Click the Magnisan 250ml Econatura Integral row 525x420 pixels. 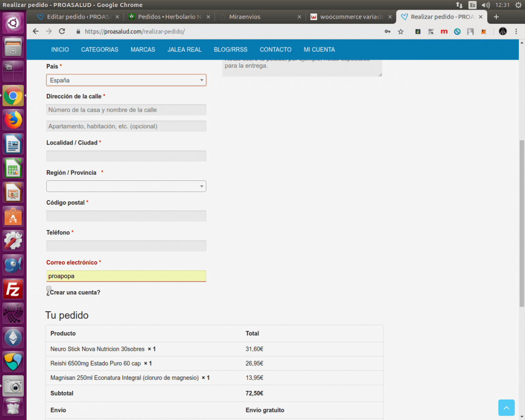point(214,378)
